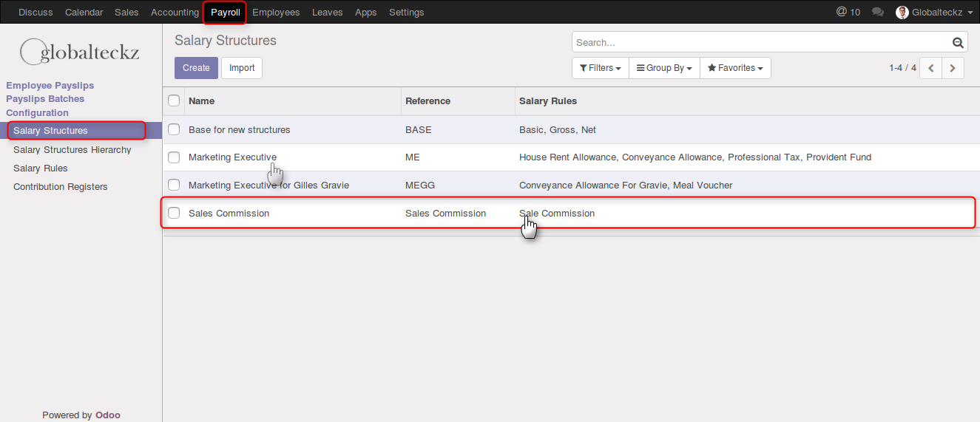Click the Globalteckz user avatar

point(902,12)
